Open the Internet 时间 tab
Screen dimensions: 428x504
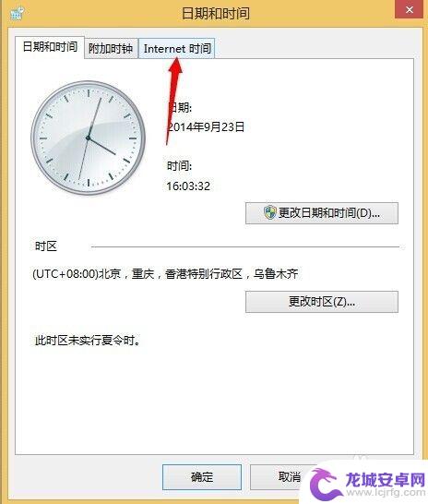pos(177,49)
